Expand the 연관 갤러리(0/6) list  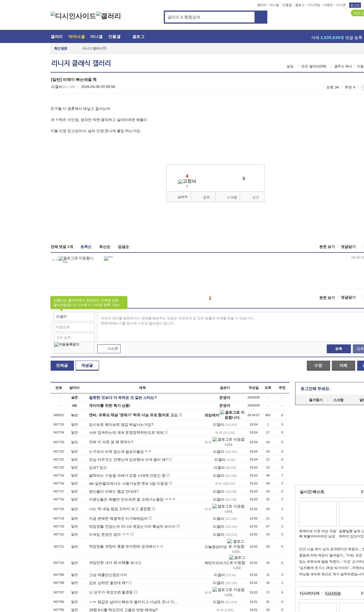313,66
